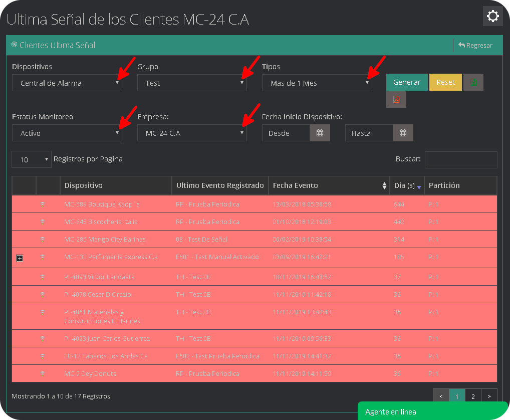The width and height of the screenshot is (510, 420).
Task: Expand details for MC-130 Perfumania row
Action: click(x=20, y=258)
